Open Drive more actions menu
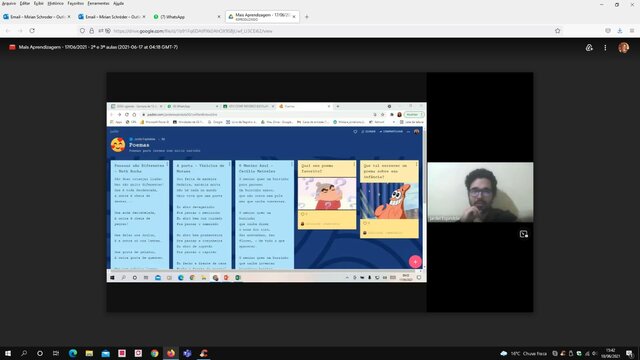The height and width of the screenshot is (360, 640). [605, 48]
